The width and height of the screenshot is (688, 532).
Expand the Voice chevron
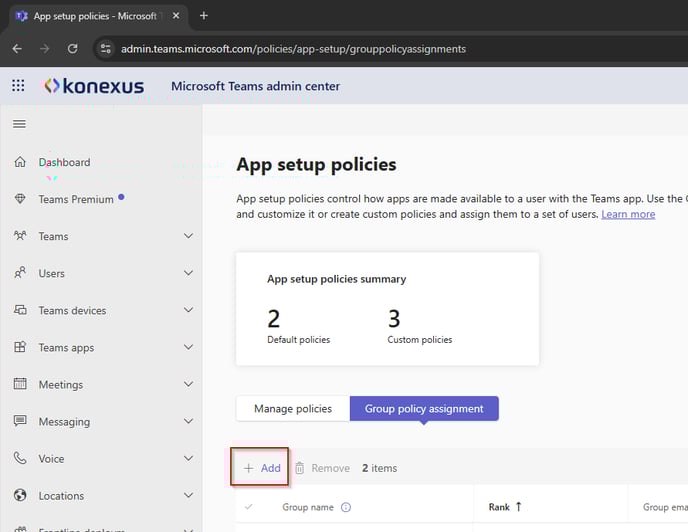click(188, 458)
